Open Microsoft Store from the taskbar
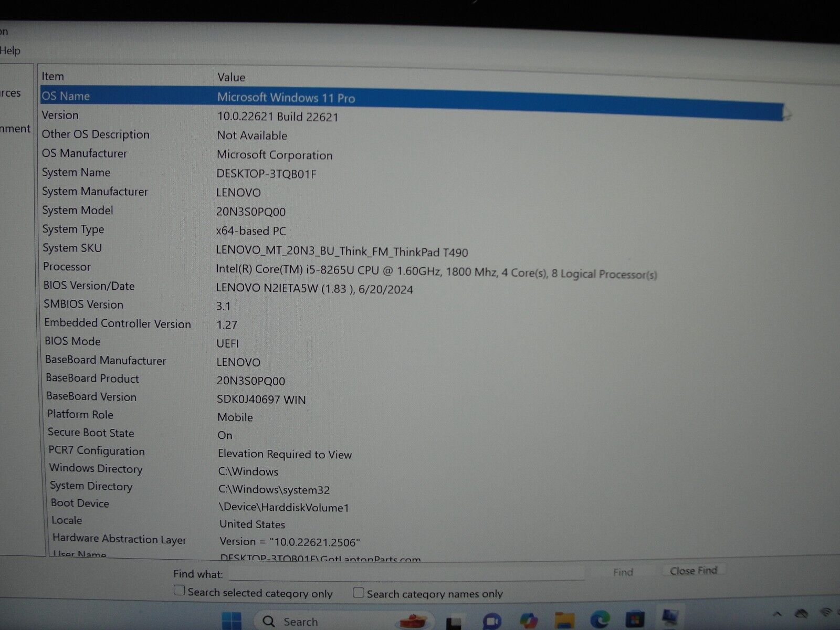Image resolution: width=840 pixels, height=630 pixels. (x=635, y=619)
